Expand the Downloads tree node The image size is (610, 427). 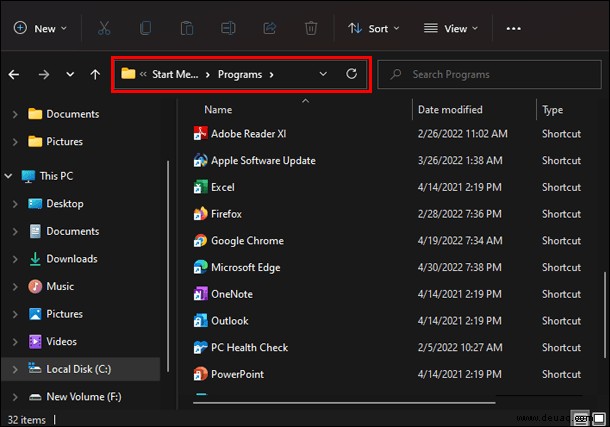click(x=15, y=259)
